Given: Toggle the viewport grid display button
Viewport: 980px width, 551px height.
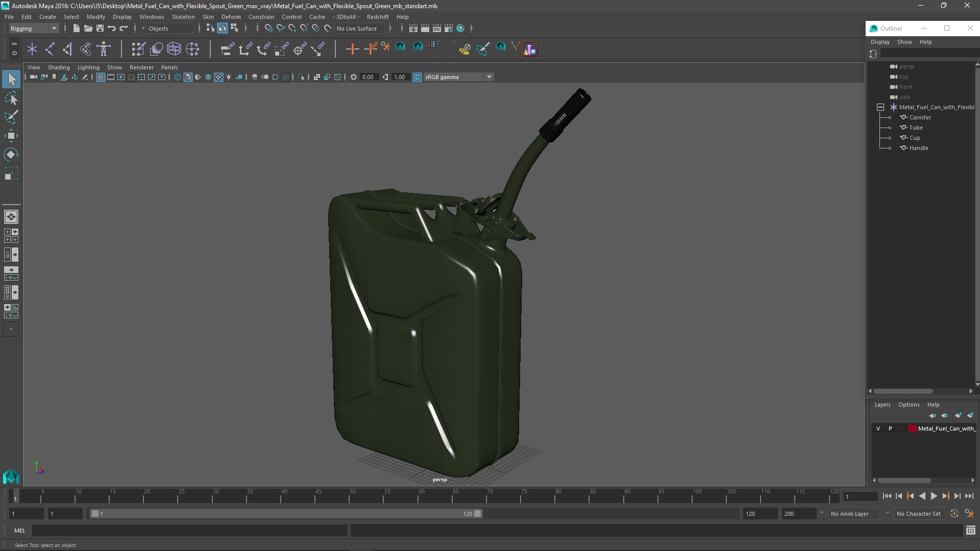Looking at the screenshot, I should pos(101,77).
